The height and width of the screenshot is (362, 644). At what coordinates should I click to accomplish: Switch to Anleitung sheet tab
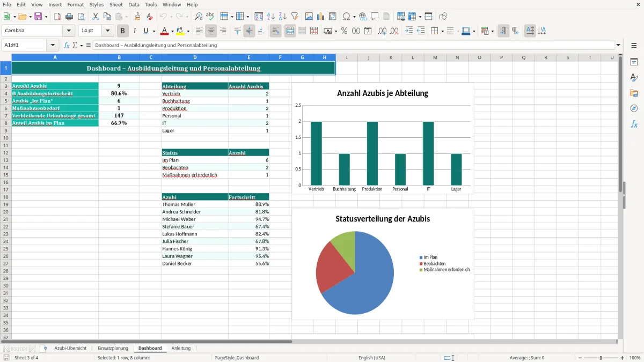click(x=181, y=348)
